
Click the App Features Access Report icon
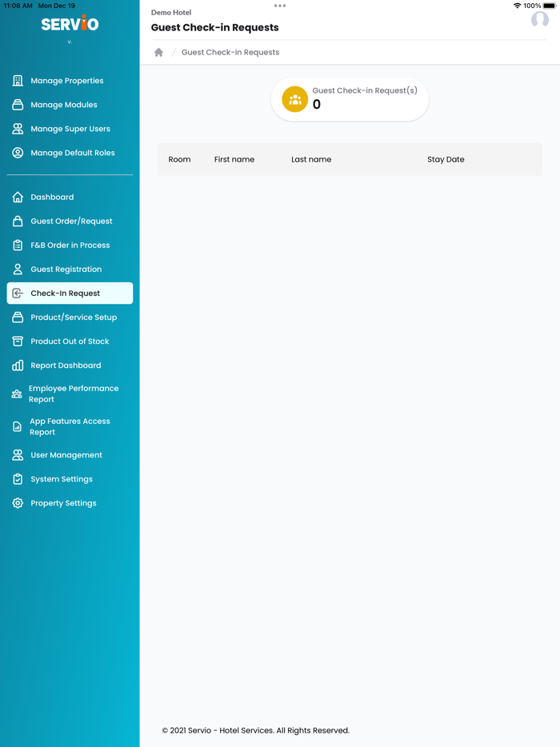point(17,426)
